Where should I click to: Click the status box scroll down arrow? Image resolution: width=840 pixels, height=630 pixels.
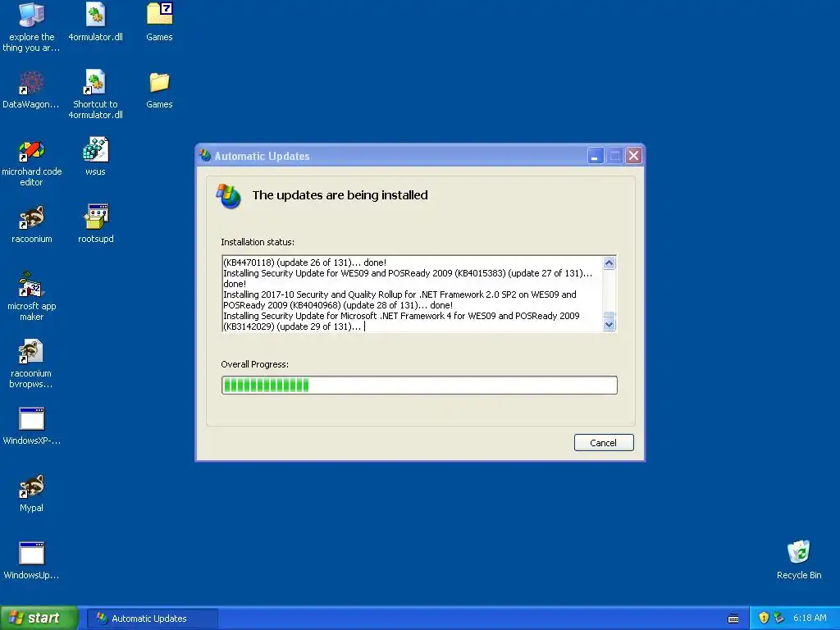[609, 325]
